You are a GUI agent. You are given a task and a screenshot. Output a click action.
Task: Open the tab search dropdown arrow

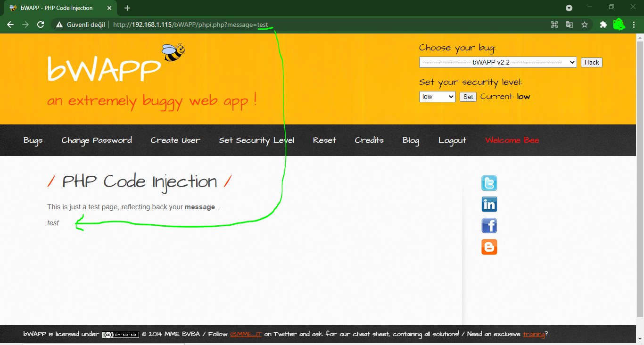(x=569, y=8)
